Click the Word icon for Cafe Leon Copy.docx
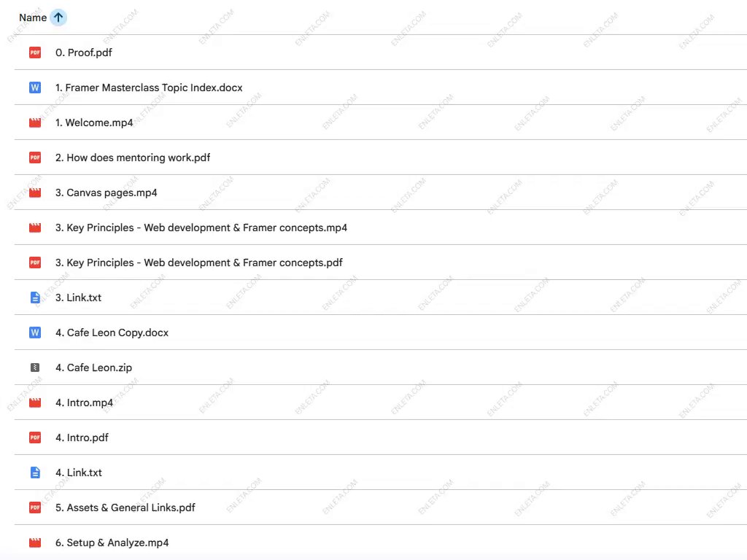 35,332
